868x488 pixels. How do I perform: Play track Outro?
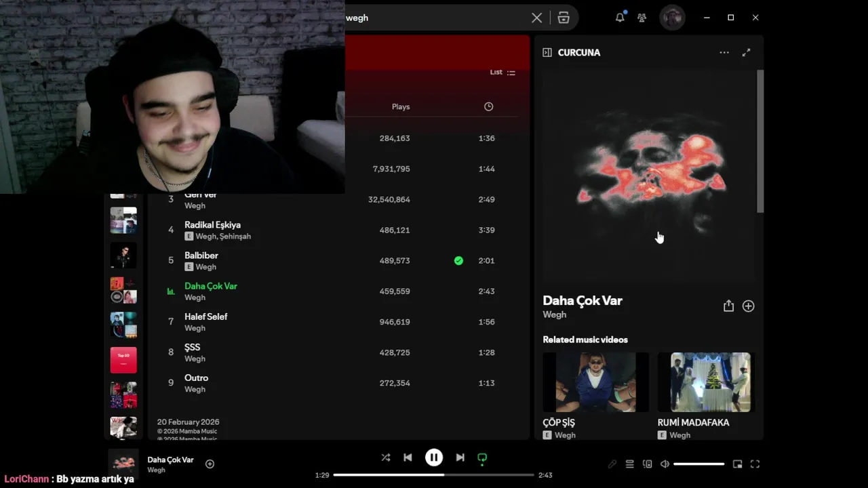point(197,378)
